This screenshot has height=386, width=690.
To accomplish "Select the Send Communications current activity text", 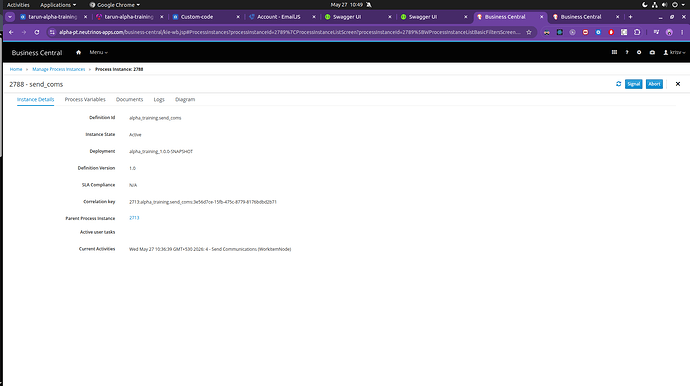I will point(210,249).
